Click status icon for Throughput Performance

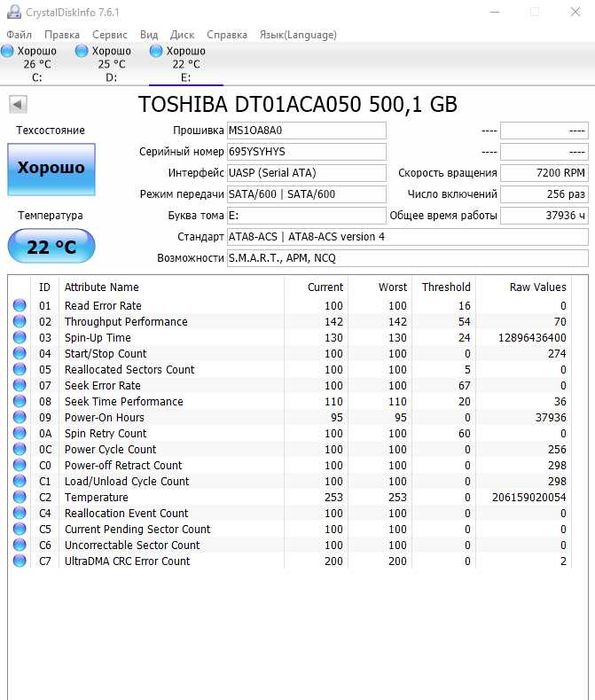[19, 321]
